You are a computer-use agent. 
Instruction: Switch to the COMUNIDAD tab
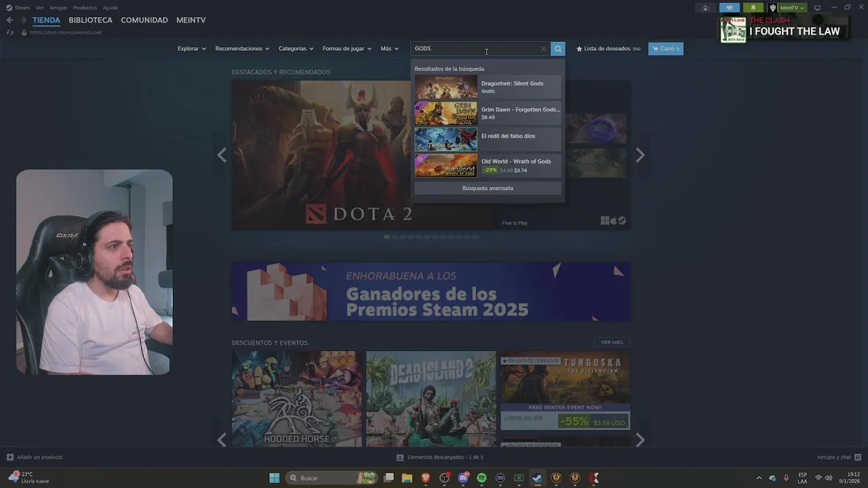pyautogui.click(x=144, y=20)
